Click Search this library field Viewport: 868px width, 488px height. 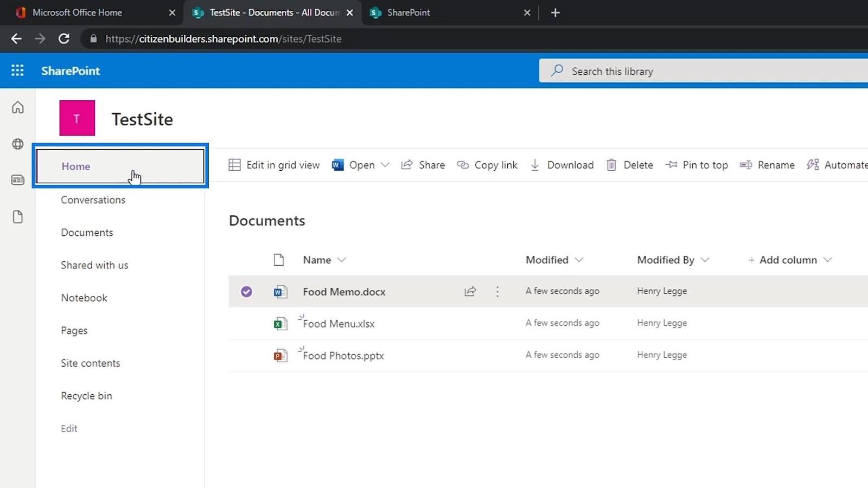coord(704,71)
